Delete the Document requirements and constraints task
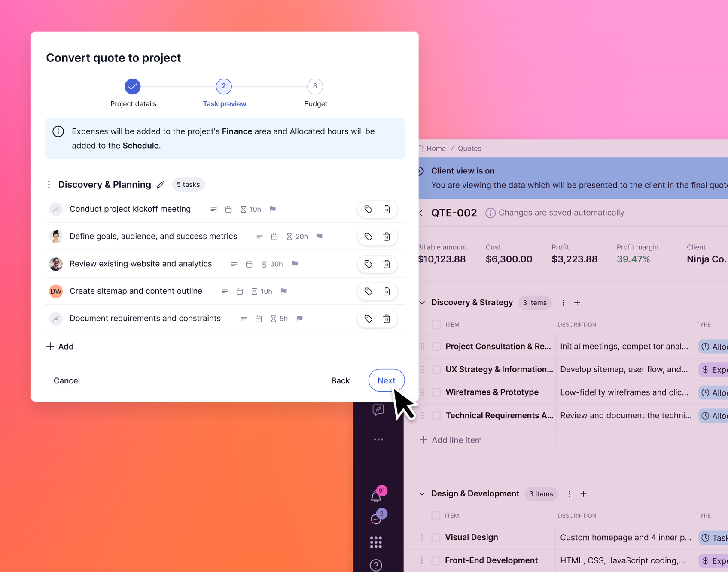728x572 pixels. (387, 319)
